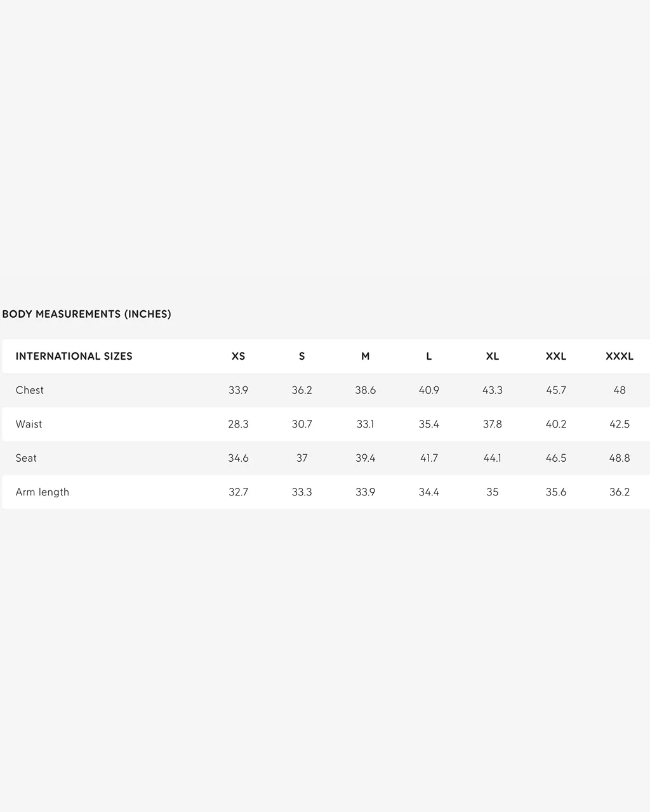Select the XS size column header
650x812 pixels.
pyautogui.click(x=238, y=356)
